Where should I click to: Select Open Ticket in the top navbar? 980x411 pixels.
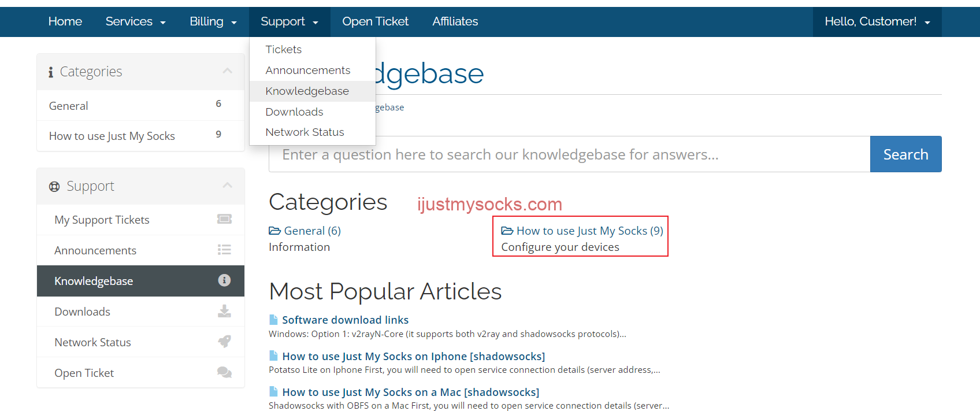tap(376, 21)
